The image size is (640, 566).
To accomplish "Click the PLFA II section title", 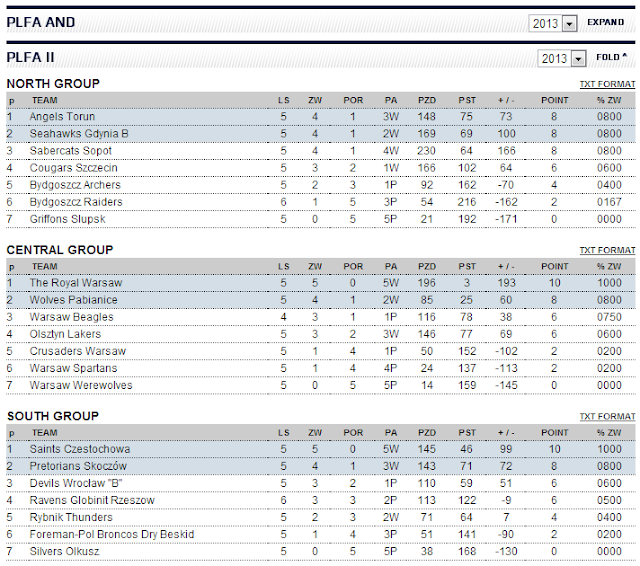I will coord(29,58).
